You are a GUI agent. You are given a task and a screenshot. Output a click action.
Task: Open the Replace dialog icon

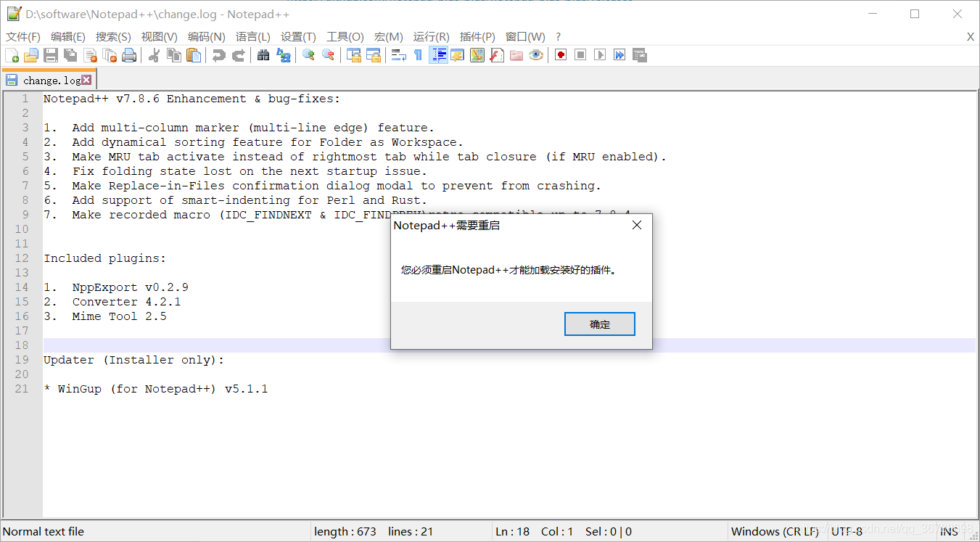tap(283, 55)
